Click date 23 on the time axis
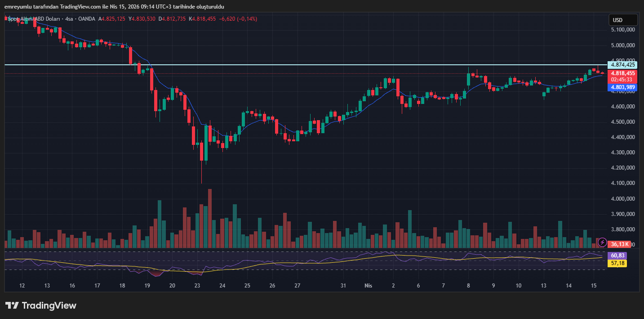Screen dimensions: 644x319 click(197, 286)
